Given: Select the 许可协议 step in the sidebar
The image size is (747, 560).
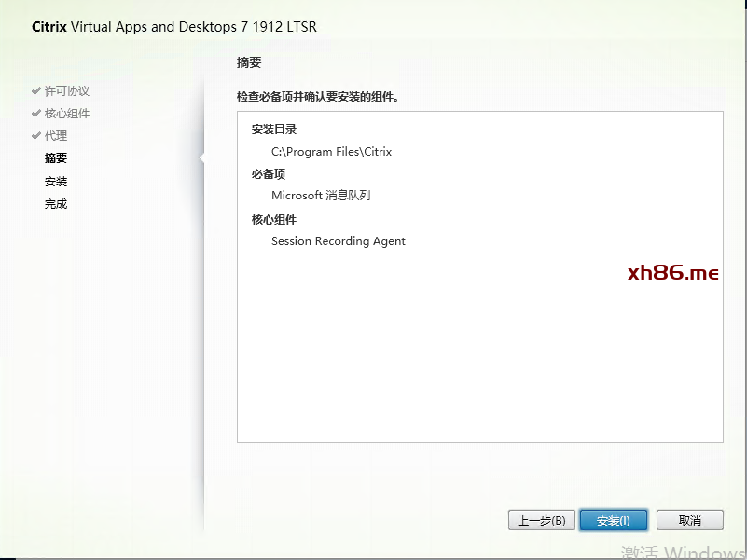Looking at the screenshot, I should (x=67, y=91).
